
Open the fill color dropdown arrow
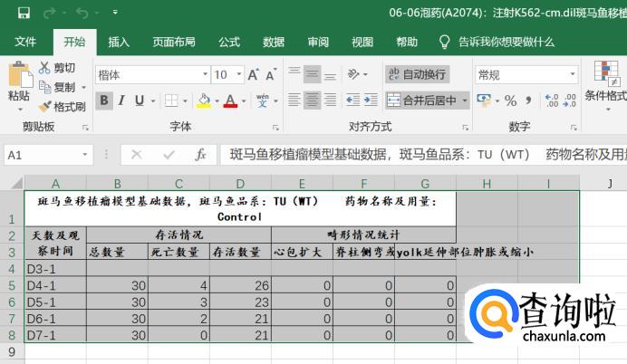(x=217, y=101)
